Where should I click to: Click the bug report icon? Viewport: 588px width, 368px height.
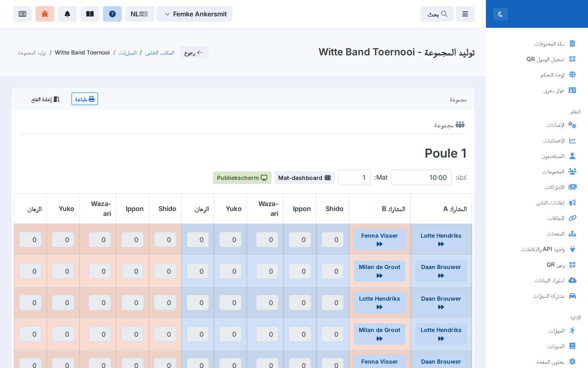[x=45, y=14]
